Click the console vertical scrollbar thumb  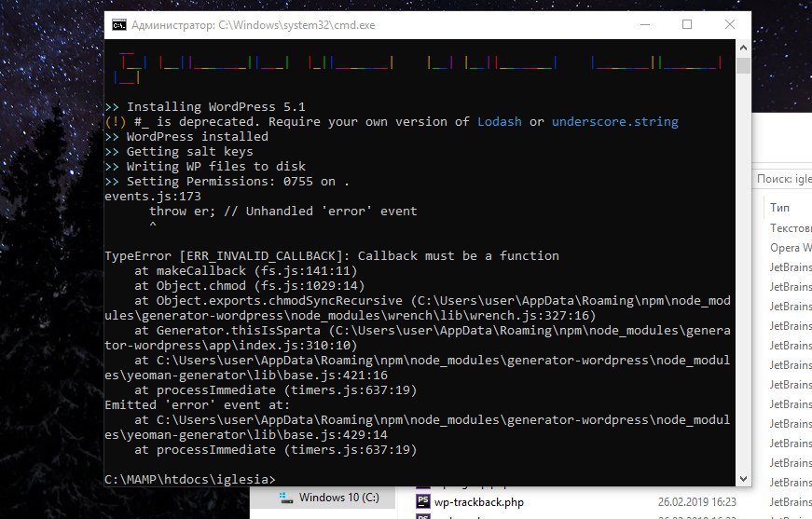pos(743,66)
